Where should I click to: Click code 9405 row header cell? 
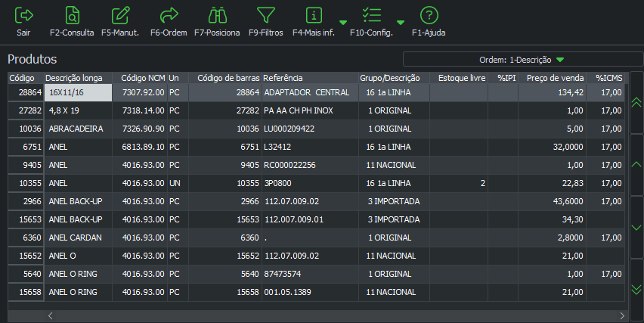[x=26, y=165]
